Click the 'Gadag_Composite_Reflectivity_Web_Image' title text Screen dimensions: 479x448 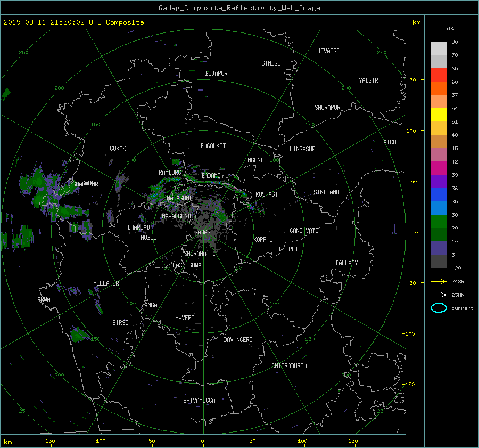pyautogui.click(x=239, y=8)
